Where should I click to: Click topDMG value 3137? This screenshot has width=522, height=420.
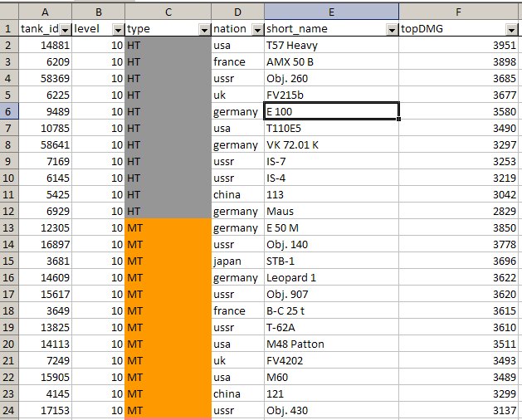458,410
